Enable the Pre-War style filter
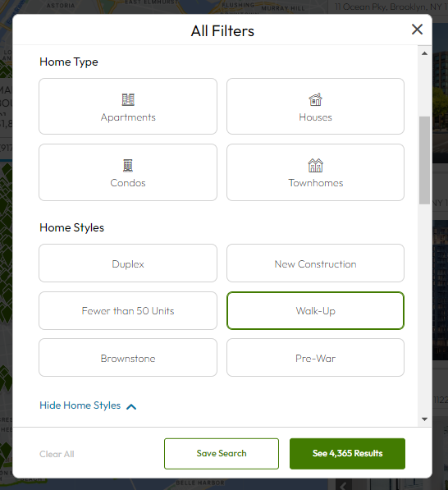The height and width of the screenshot is (490, 448). [x=315, y=358]
